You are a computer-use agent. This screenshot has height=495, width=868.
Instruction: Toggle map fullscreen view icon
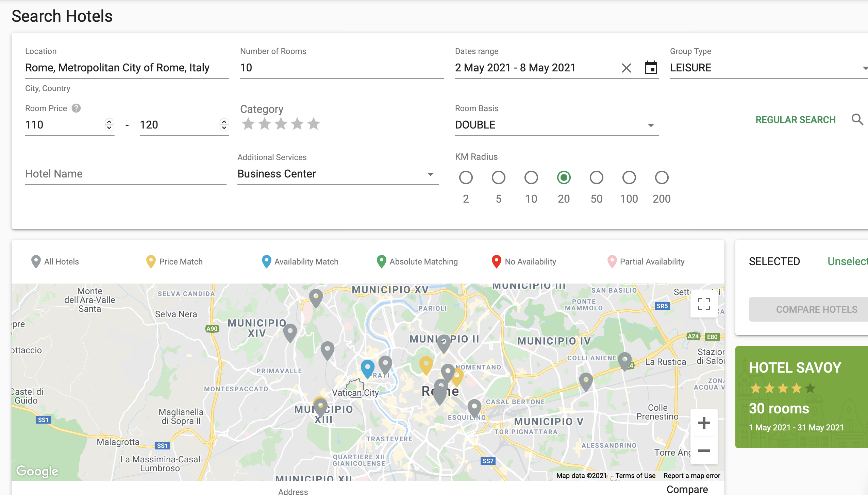coord(704,304)
